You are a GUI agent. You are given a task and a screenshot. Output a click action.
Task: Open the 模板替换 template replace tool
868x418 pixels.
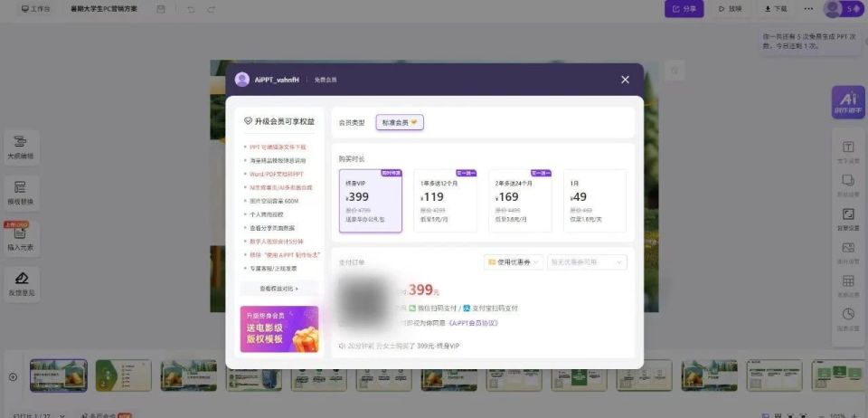click(x=21, y=194)
